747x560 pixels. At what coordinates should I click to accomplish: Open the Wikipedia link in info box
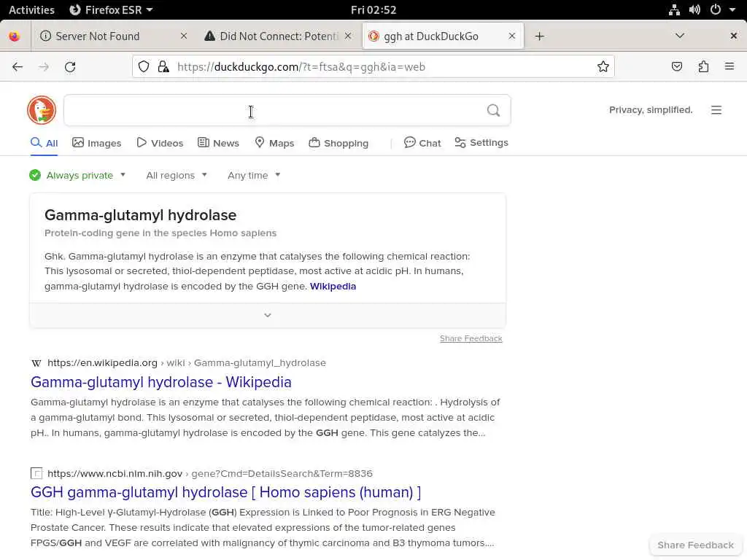[x=333, y=286]
